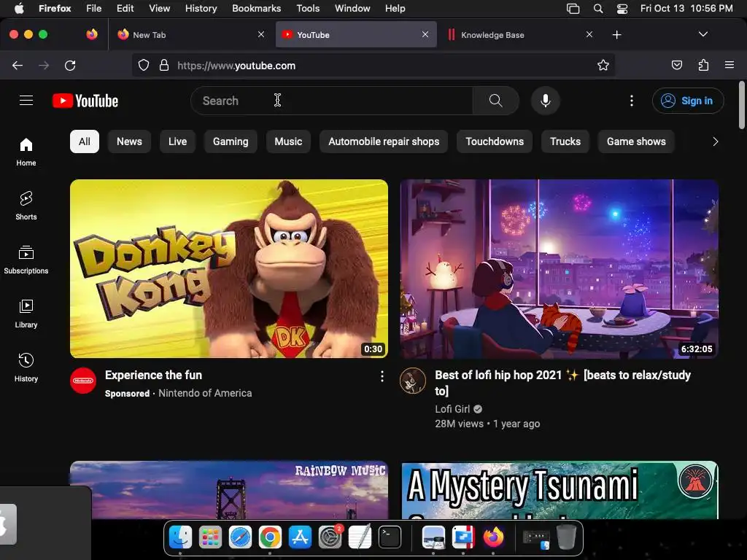Open the Apple menu
Image resolution: width=747 pixels, height=560 pixels.
click(19, 9)
